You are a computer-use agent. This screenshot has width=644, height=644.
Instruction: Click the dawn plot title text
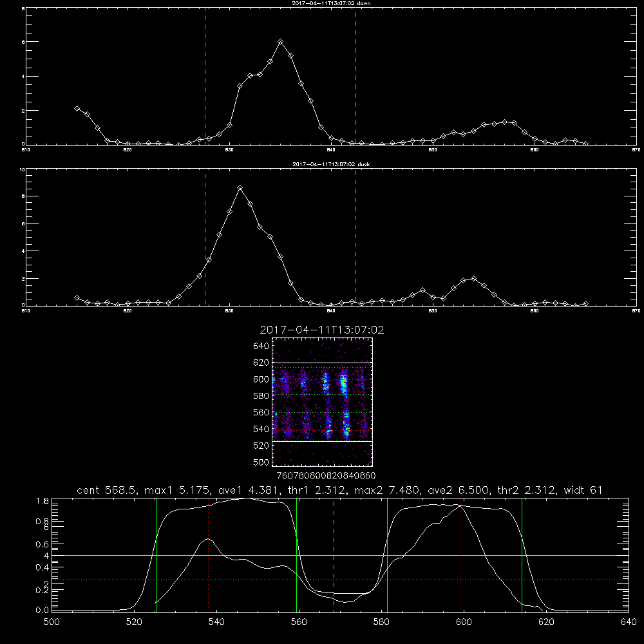coord(331,3)
